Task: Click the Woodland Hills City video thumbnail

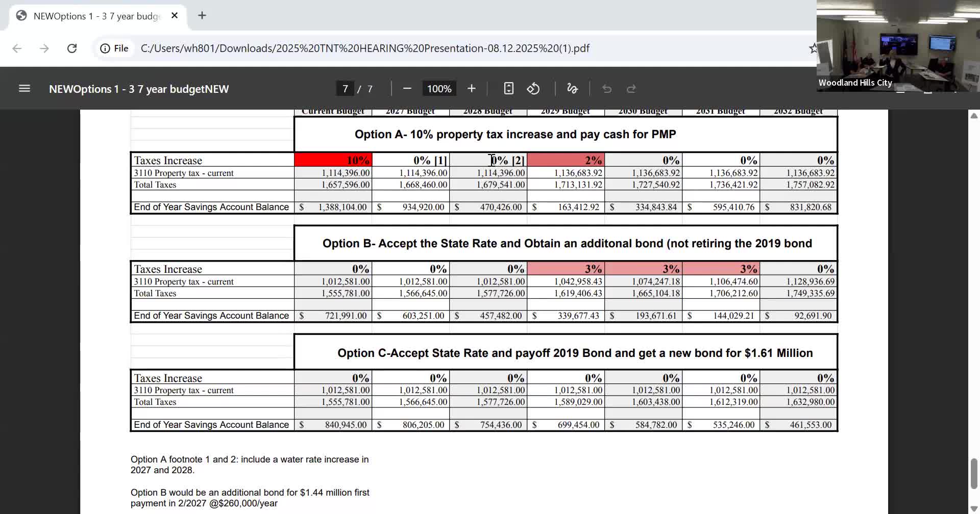Action: 898,46
